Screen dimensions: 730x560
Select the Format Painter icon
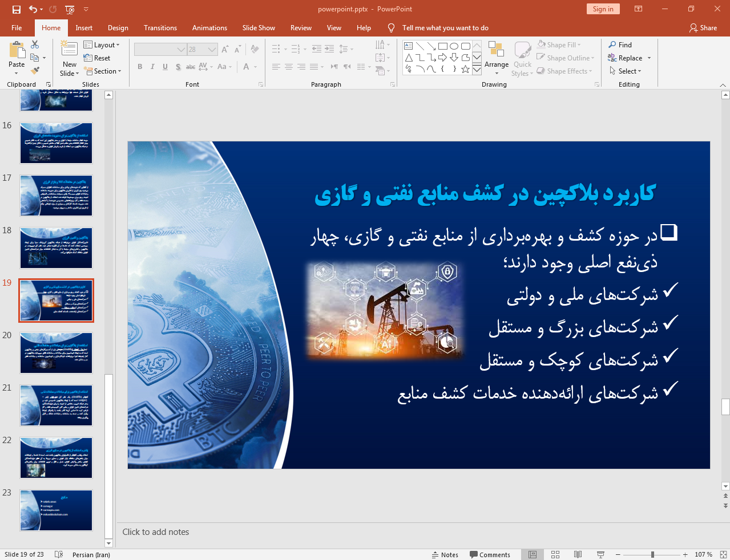tap(35, 71)
